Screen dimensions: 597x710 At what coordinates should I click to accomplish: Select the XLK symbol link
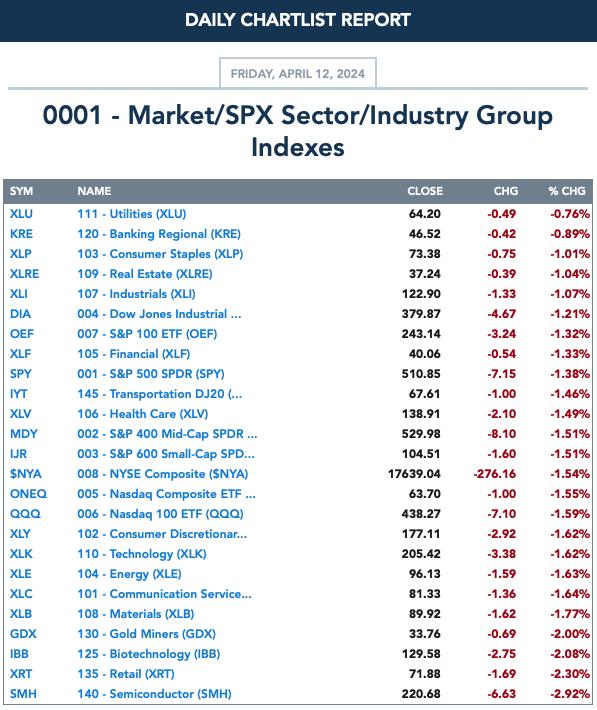point(21,553)
